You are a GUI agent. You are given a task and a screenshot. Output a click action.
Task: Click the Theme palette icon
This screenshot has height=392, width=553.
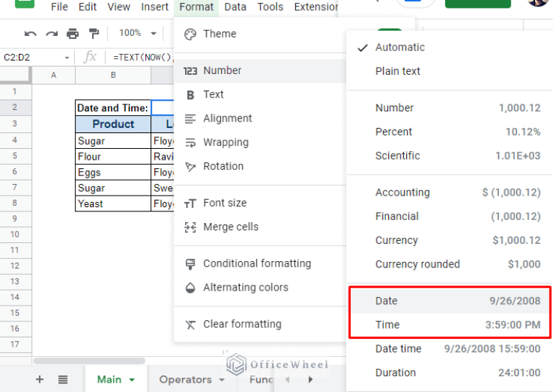click(x=190, y=34)
